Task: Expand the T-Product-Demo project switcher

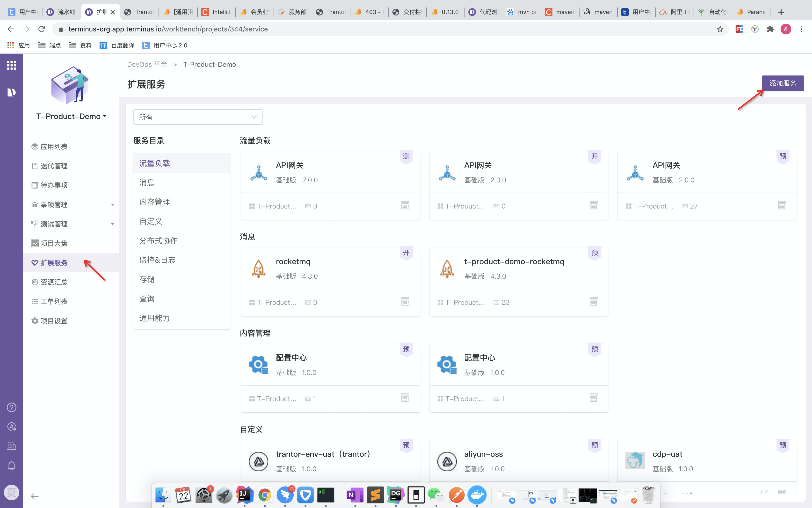Action: click(x=72, y=116)
